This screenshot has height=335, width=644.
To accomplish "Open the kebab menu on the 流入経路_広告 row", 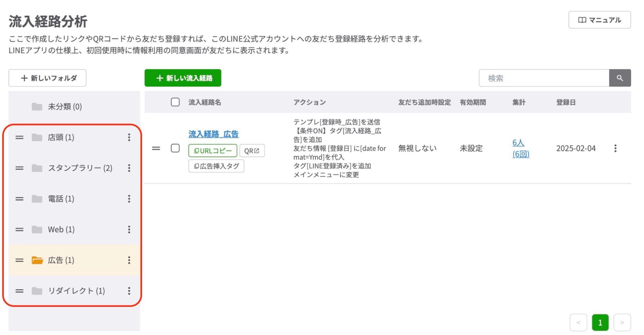I will (x=616, y=148).
